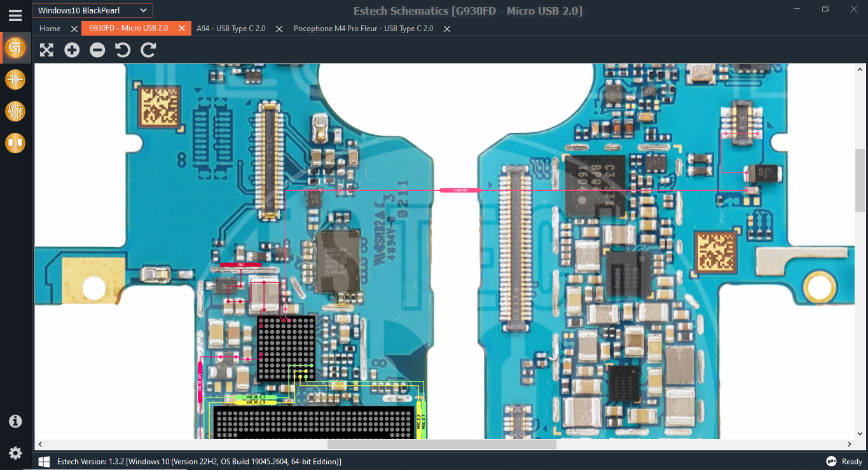Open the Windows10 BlackPearl theme dropdown
This screenshot has height=470, width=868.
click(92, 10)
